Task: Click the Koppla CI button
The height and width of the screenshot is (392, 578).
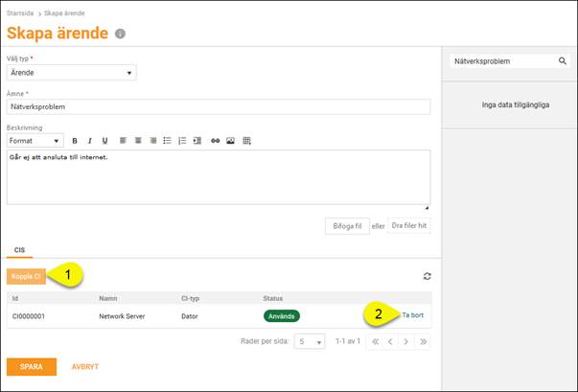Action: [x=26, y=276]
